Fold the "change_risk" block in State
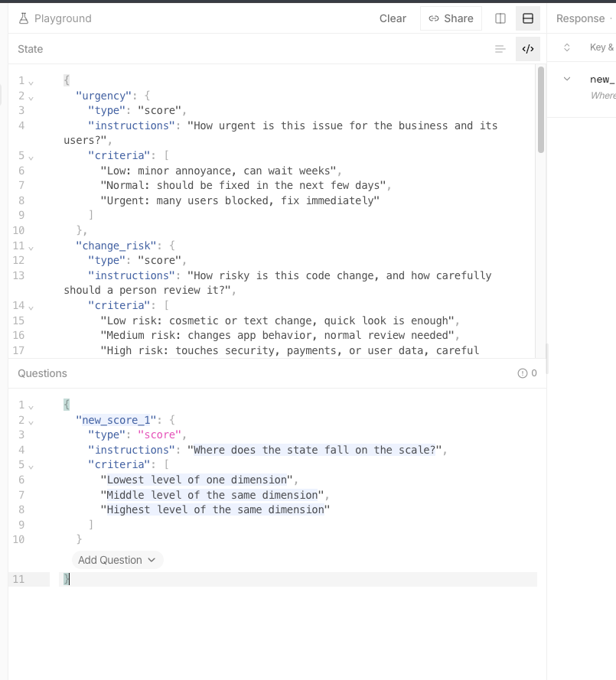 [x=31, y=247]
